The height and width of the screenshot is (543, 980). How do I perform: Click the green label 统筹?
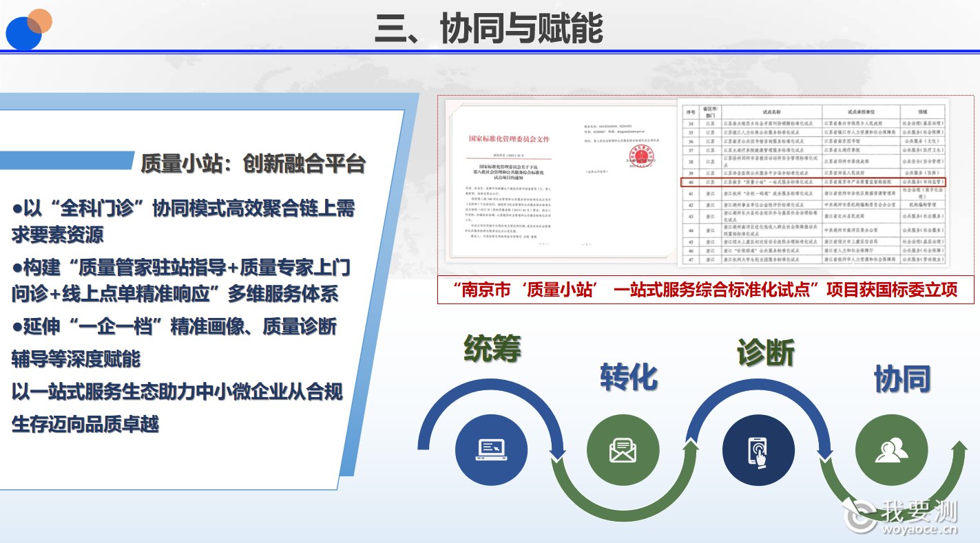(492, 348)
